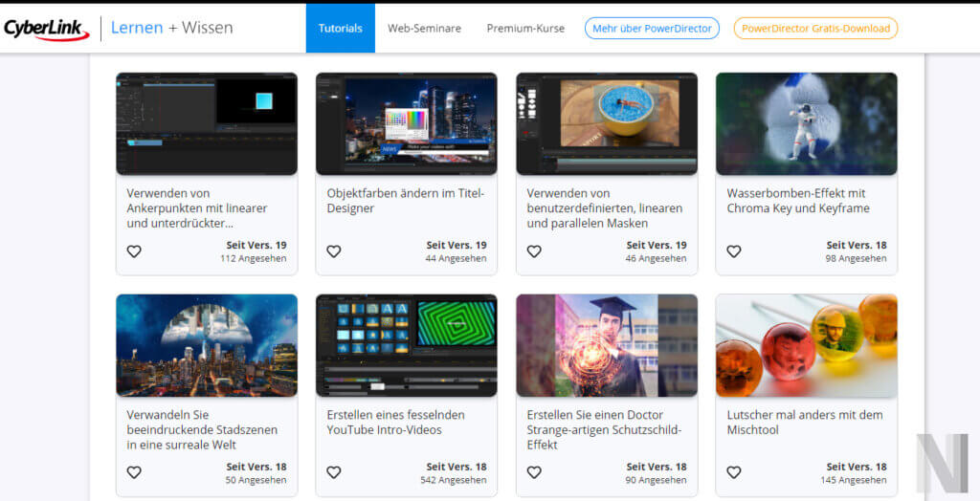Screen dimensions: 980x501
Task: Open the colorful lollipops Mischtool thumbnail
Action: click(x=806, y=345)
